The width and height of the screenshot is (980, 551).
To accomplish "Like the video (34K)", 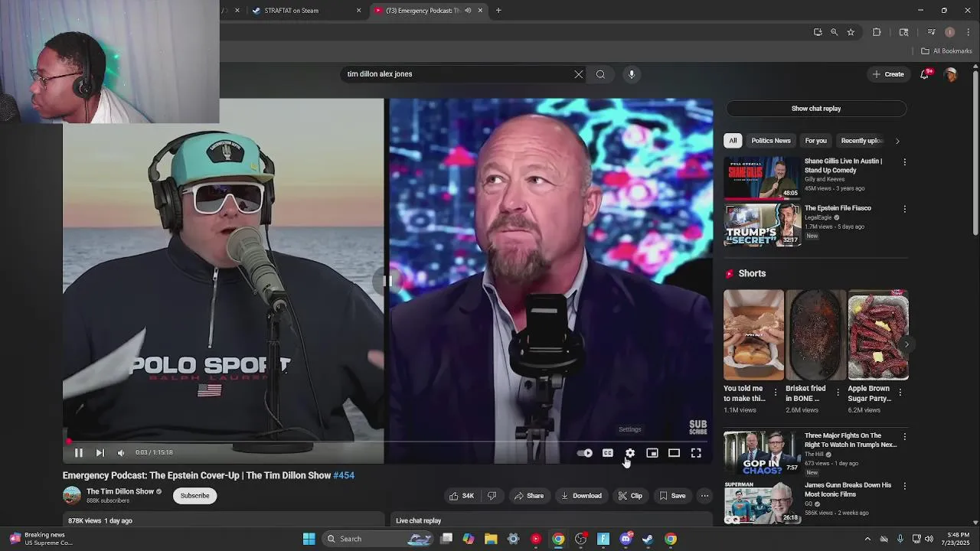I will [462, 496].
